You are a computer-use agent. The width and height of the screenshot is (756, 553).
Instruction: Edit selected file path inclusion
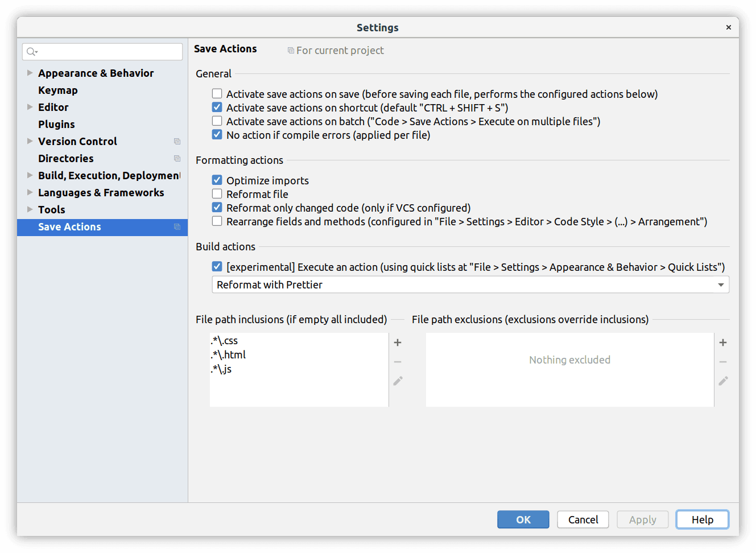(x=398, y=381)
